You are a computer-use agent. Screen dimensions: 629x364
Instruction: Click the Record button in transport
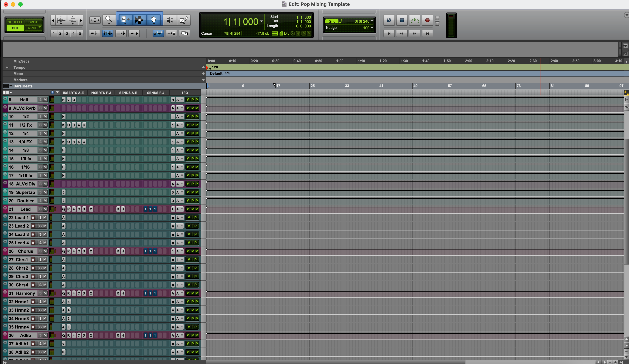427,20
